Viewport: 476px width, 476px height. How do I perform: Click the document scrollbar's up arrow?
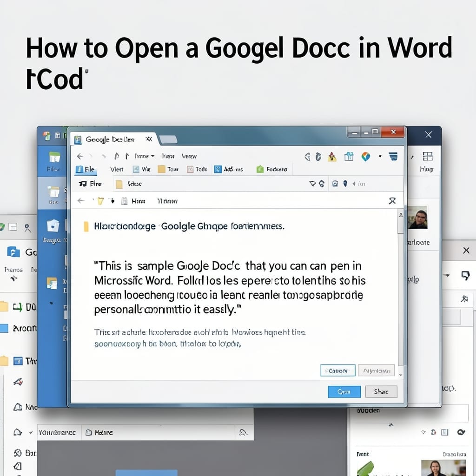coord(401,215)
